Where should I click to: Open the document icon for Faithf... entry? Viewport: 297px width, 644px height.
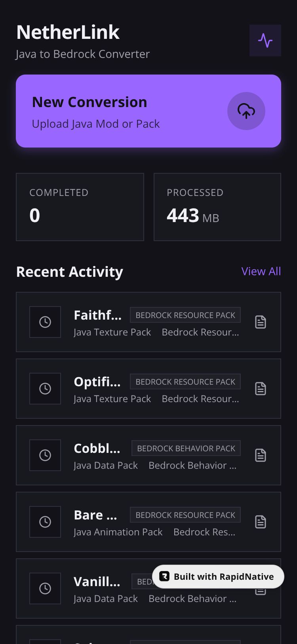(x=261, y=322)
